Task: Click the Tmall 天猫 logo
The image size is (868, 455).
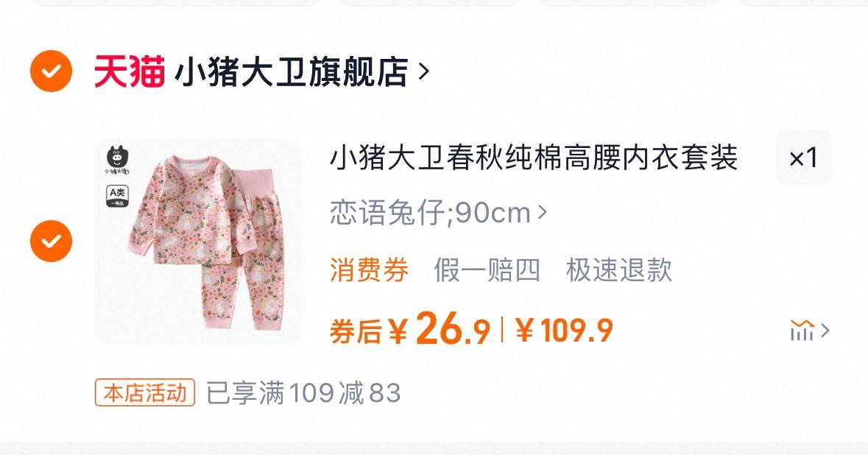Action: point(129,71)
